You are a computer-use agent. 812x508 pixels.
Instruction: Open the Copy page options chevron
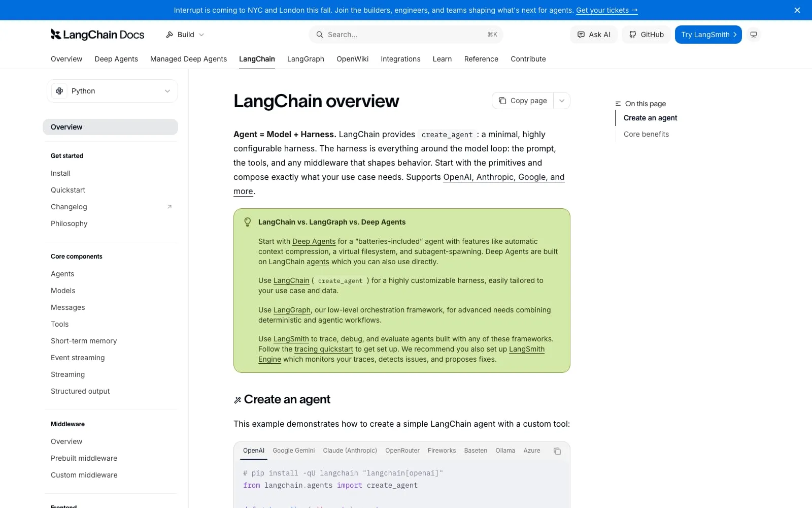[x=562, y=101]
